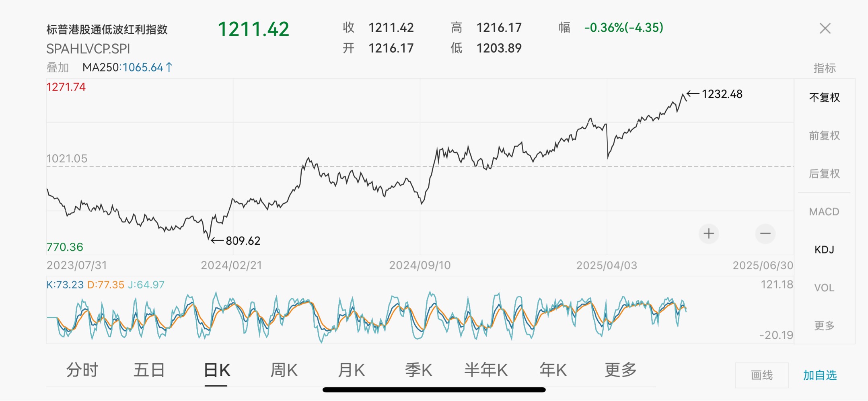Click the large current price 1211.42
Image resolution: width=868 pixels, height=401 pixels.
point(253,29)
